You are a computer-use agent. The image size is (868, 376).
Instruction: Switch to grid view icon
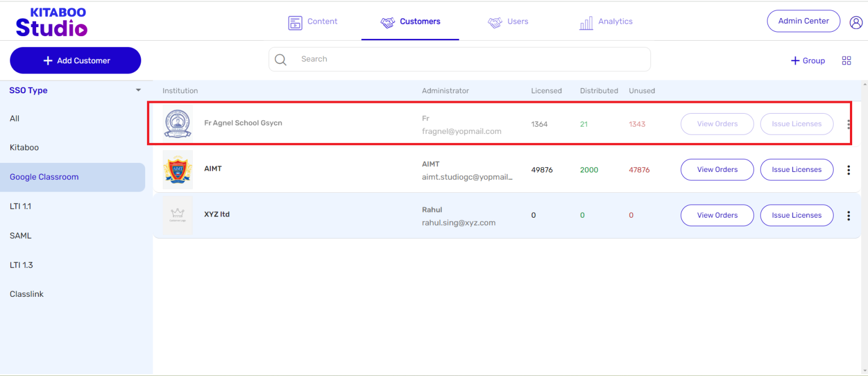coord(847,60)
